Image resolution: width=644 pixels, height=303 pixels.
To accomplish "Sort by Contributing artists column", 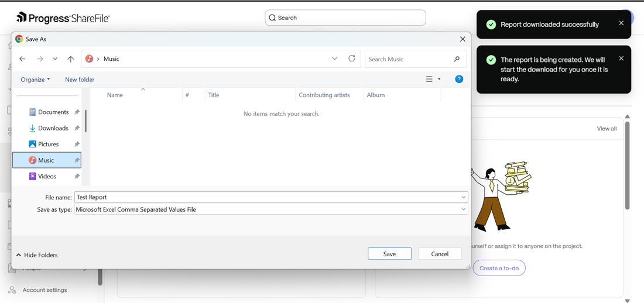I will [x=324, y=95].
